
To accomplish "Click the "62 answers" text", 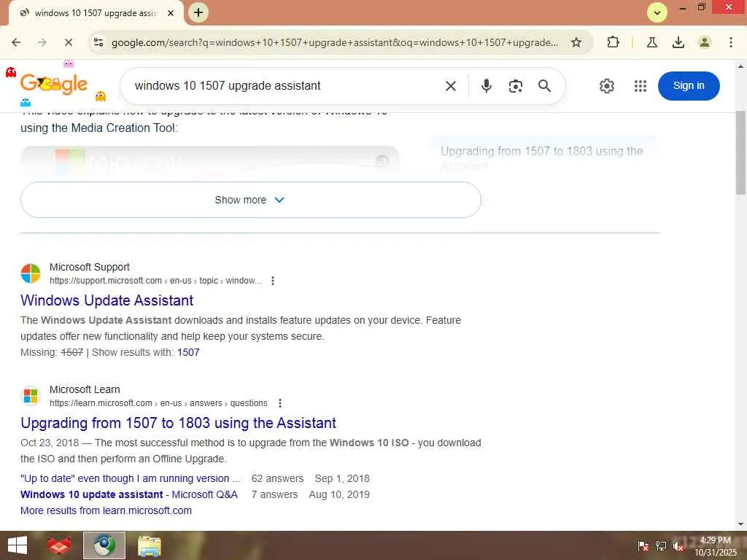I will (277, 478).
